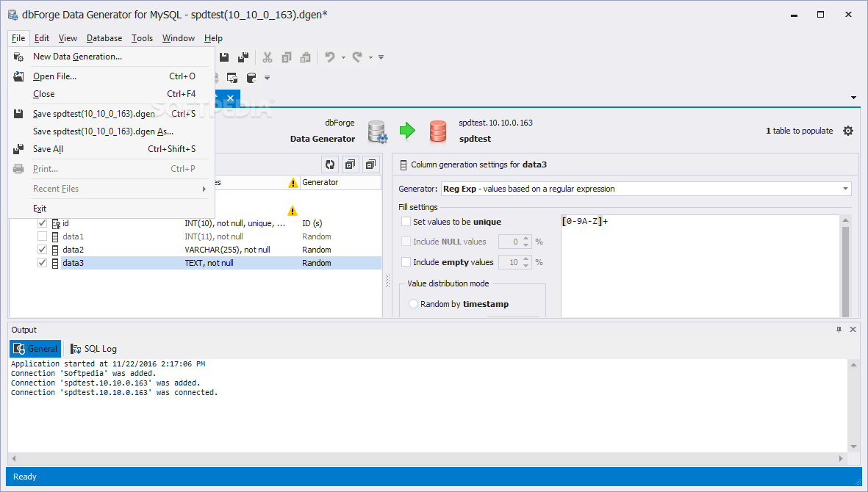Open the Generator type combo box
868x492 pixels.
pos(646,189)
